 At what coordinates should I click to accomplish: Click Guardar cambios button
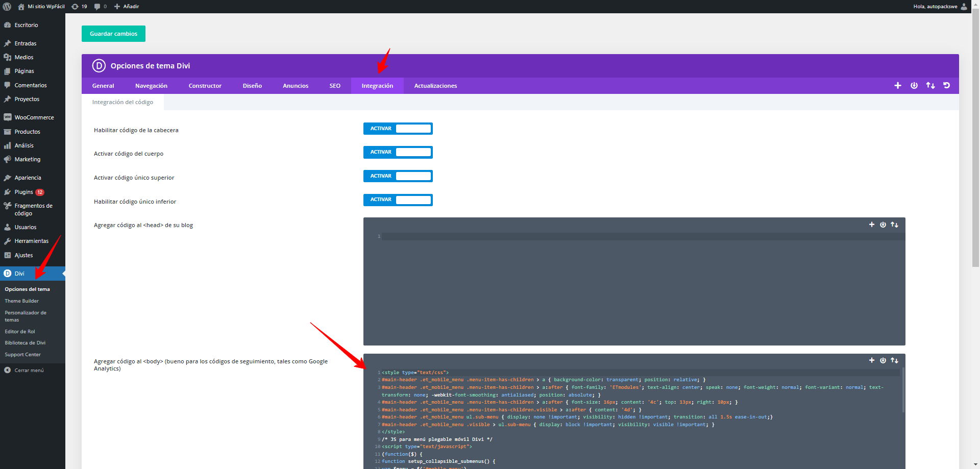click(113, 34)
